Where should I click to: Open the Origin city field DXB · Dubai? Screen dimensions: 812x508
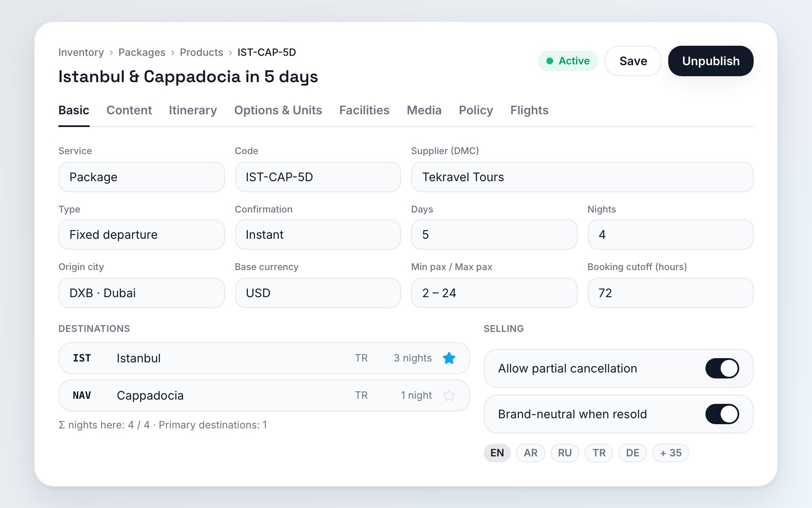pos(142,293)
